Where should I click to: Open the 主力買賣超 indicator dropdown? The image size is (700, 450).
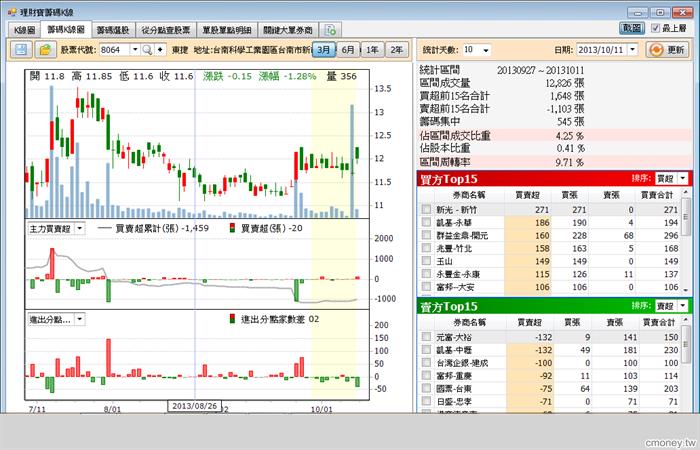[x=79, y=229]
